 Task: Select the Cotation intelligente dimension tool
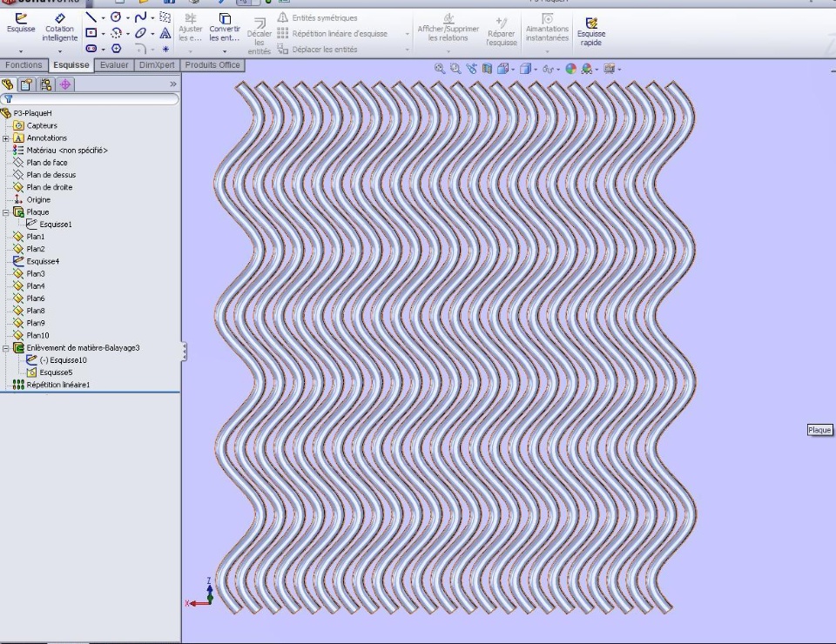tap(60, 28)
